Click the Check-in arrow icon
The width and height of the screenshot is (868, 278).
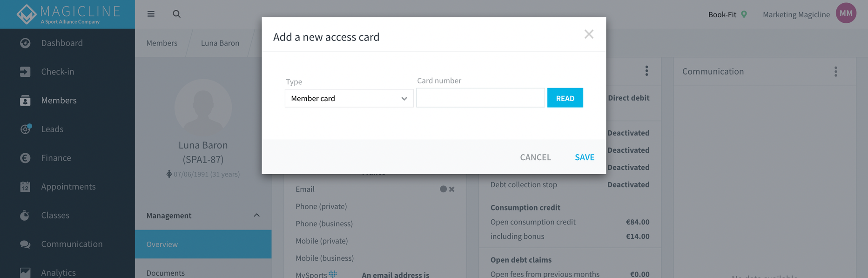(x=25, y=72)
